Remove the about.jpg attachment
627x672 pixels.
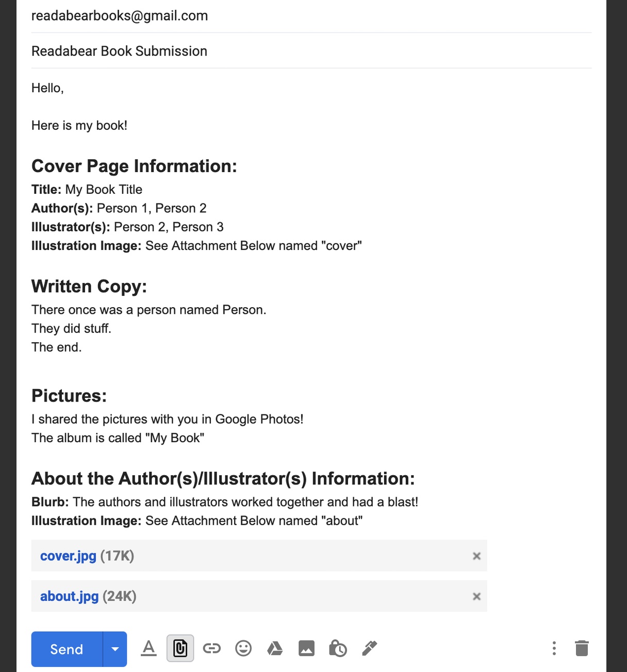(x=476, y=596)
